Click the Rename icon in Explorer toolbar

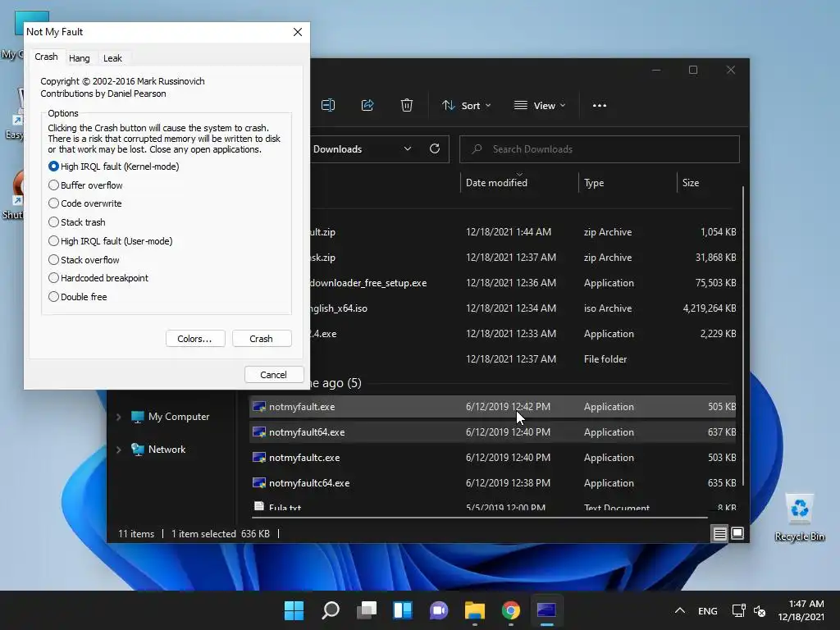pyautogui.click(x=328, y=106)
